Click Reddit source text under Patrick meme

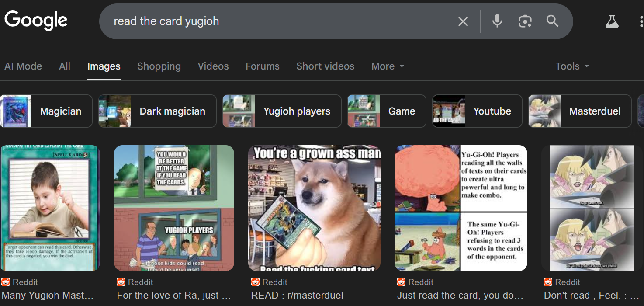pyautogui.click(x=421, y=282)
